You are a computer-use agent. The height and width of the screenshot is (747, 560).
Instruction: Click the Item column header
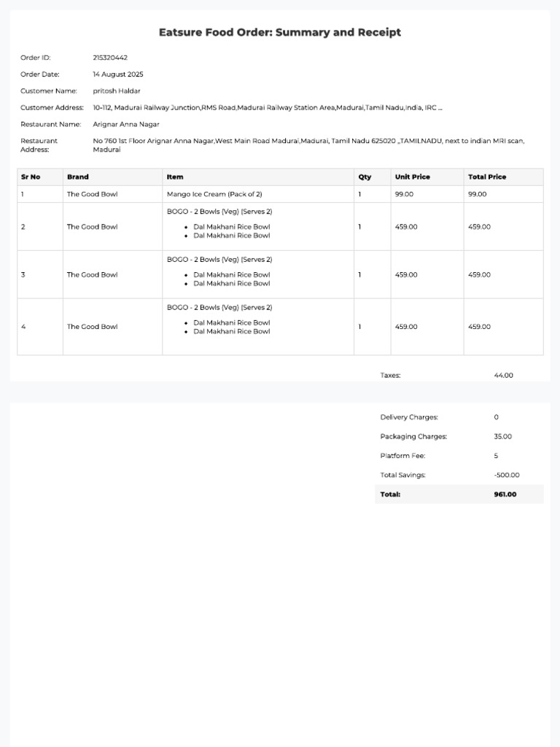[175, 177]
